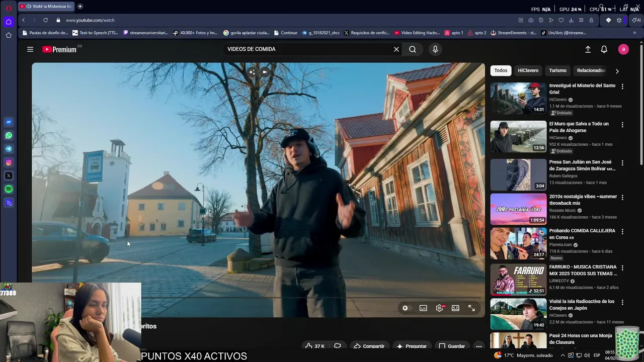This screenshot has height=362, width=644.
Task: Click the www.youtube.com/watch address bar
Action: coord(90,20)
